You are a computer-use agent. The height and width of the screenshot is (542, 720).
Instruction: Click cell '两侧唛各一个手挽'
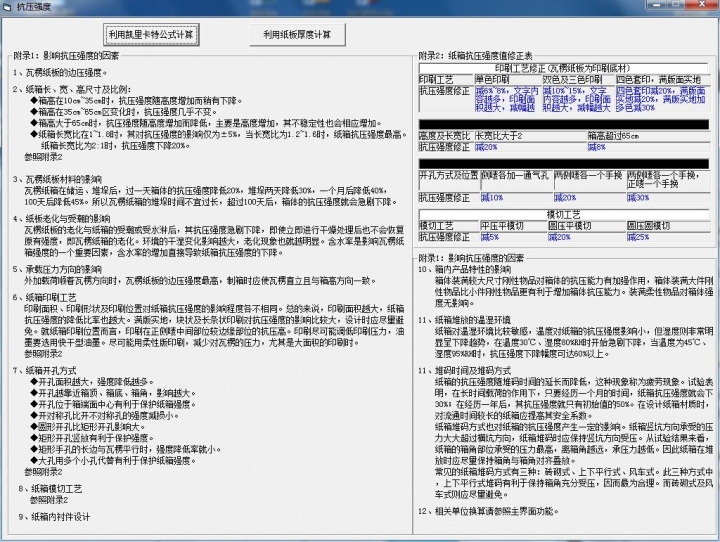coord(589,180)
